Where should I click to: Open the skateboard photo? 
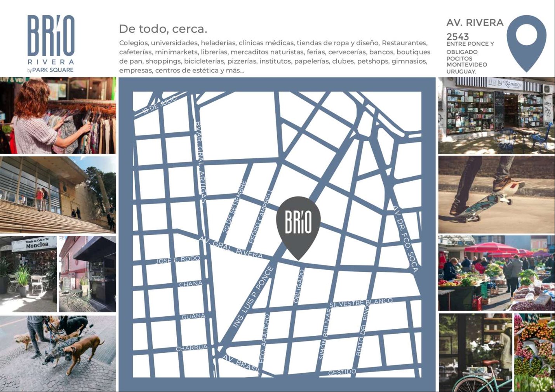click(x=496, y=194)
